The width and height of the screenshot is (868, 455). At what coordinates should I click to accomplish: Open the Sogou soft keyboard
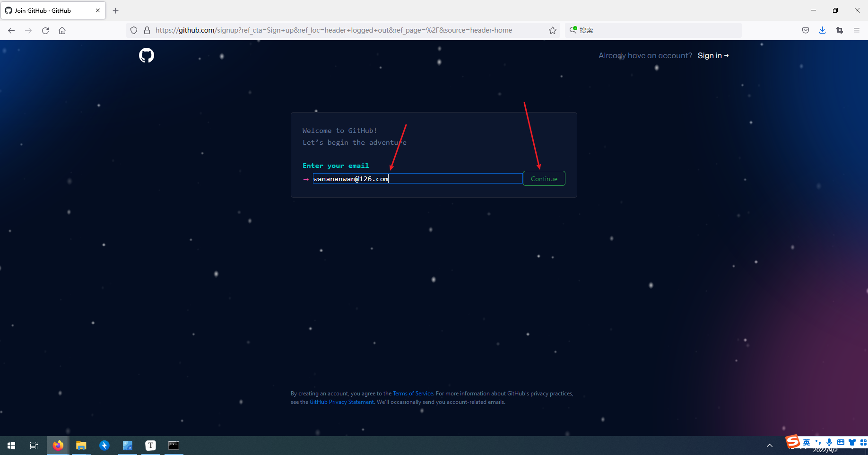[841, 442]
